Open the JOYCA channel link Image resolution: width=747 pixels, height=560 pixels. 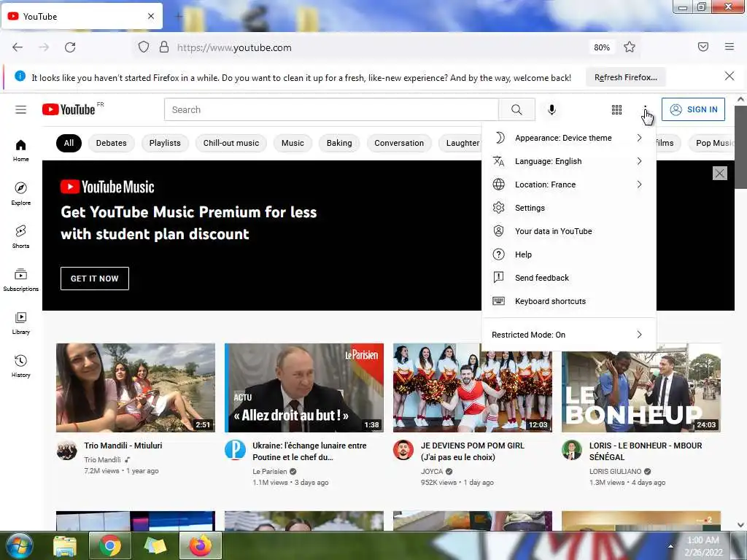point(432,472)
